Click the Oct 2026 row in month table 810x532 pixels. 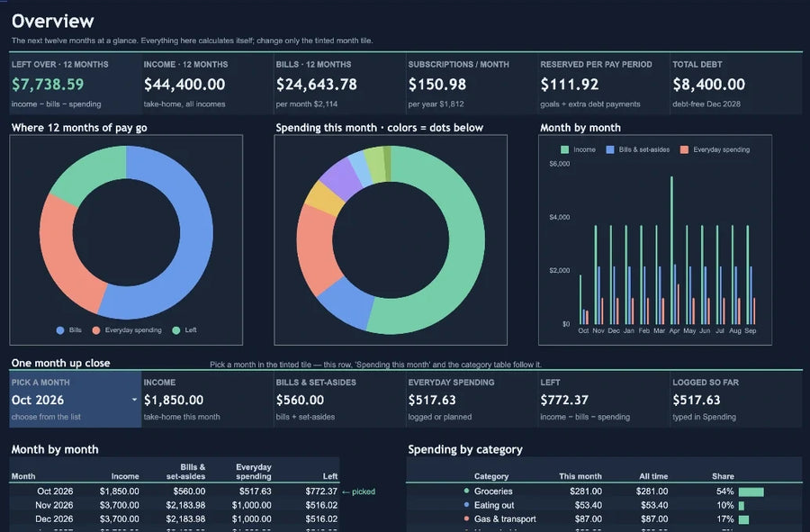[175, 491]
